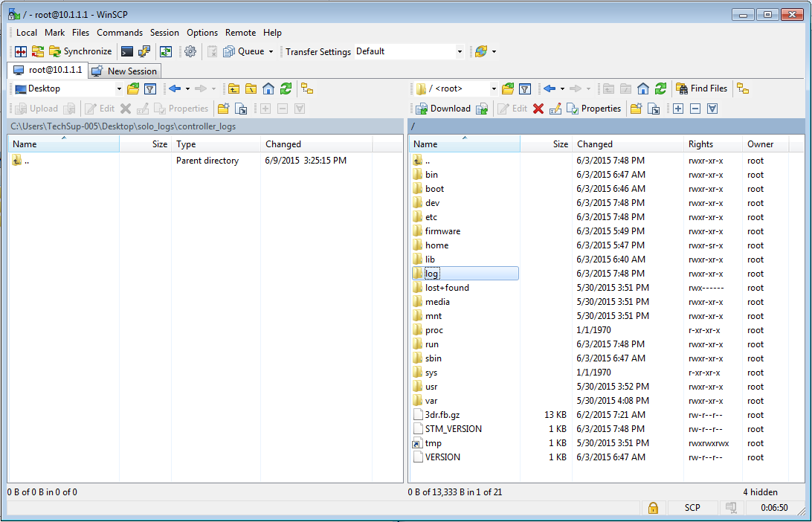This screenshot has width=812, height=522.
Task: Go to local home directory
Action: [x=268, y=89]
